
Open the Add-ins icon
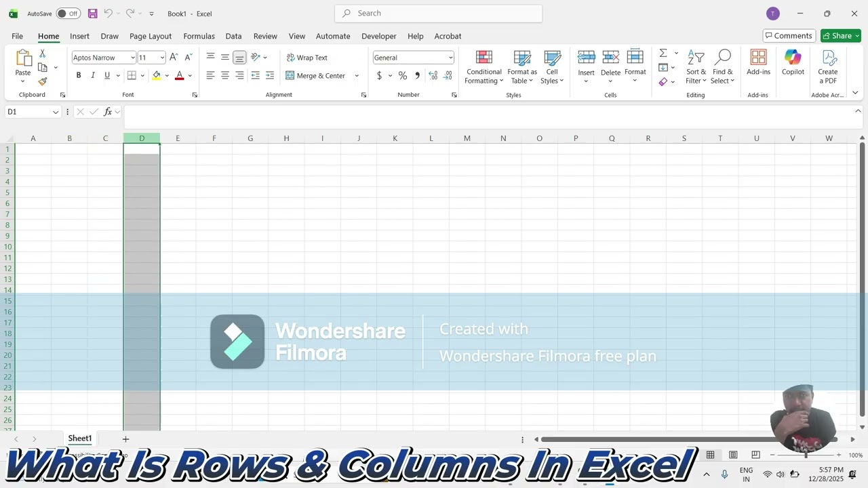[758, 62]
